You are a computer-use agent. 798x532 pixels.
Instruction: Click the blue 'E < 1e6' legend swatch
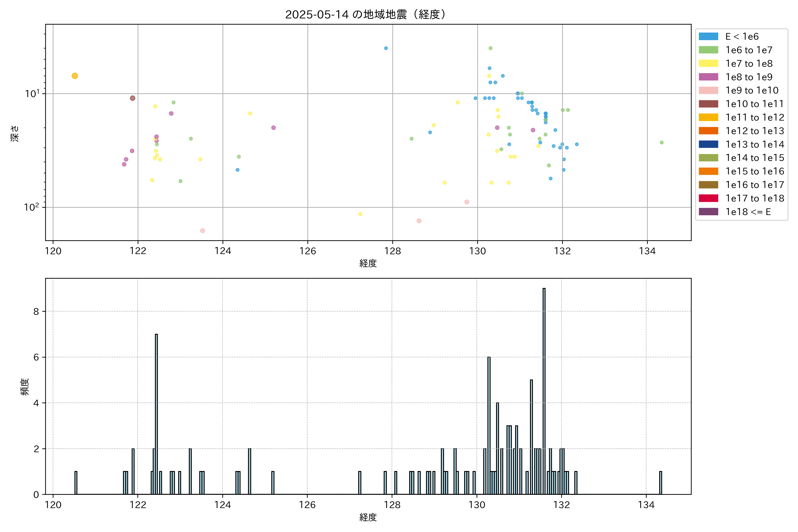(x=708, y=37)
